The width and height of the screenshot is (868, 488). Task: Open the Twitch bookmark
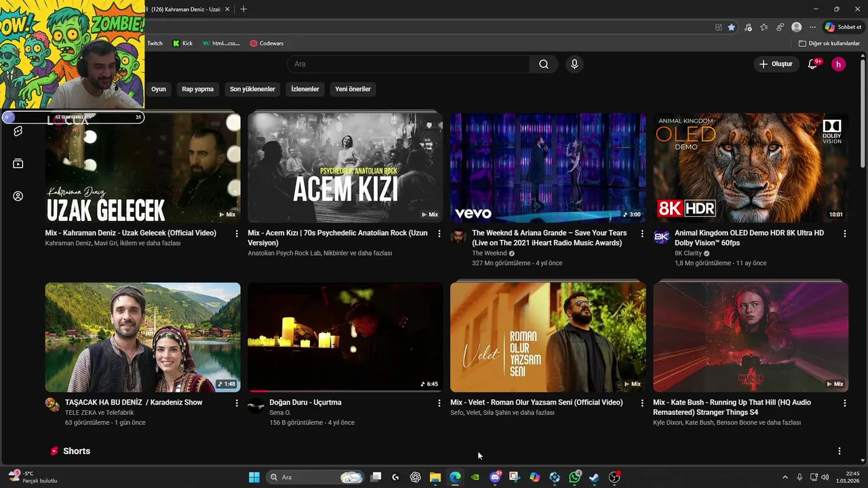coord(155,43)
